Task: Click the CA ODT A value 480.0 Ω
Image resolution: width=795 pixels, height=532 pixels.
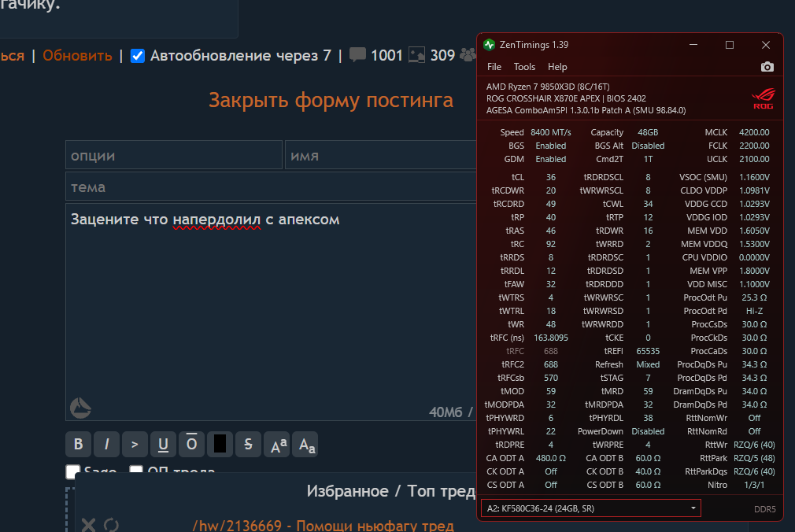Action: [x=551, y=458]
